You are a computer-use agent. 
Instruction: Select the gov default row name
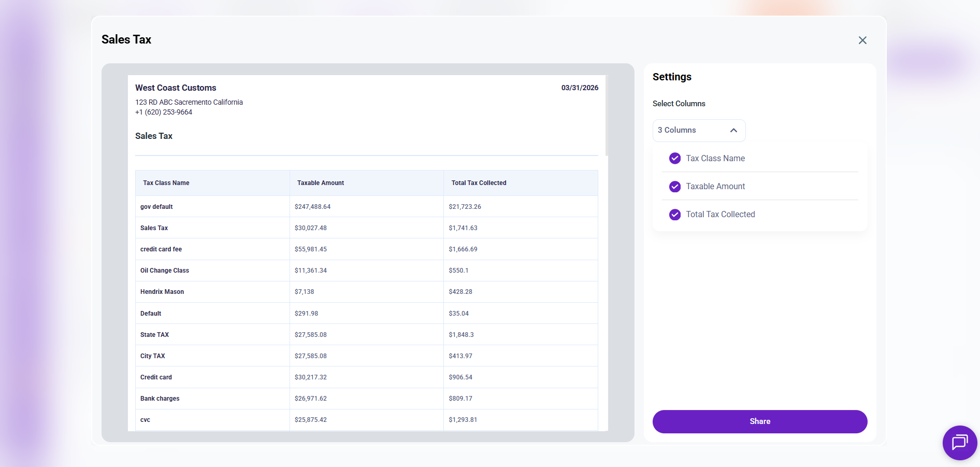[156, 207]
